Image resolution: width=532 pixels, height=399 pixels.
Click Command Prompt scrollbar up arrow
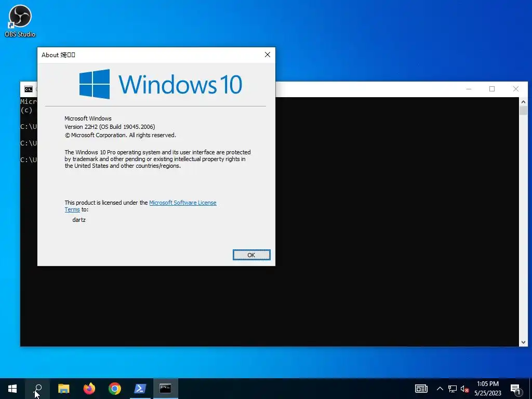(x=523, y=101)
